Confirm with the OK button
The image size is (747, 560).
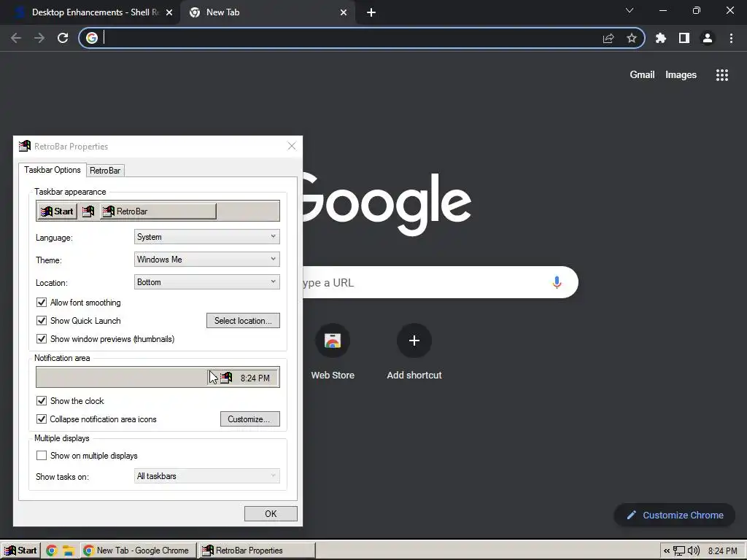(271, 513)
